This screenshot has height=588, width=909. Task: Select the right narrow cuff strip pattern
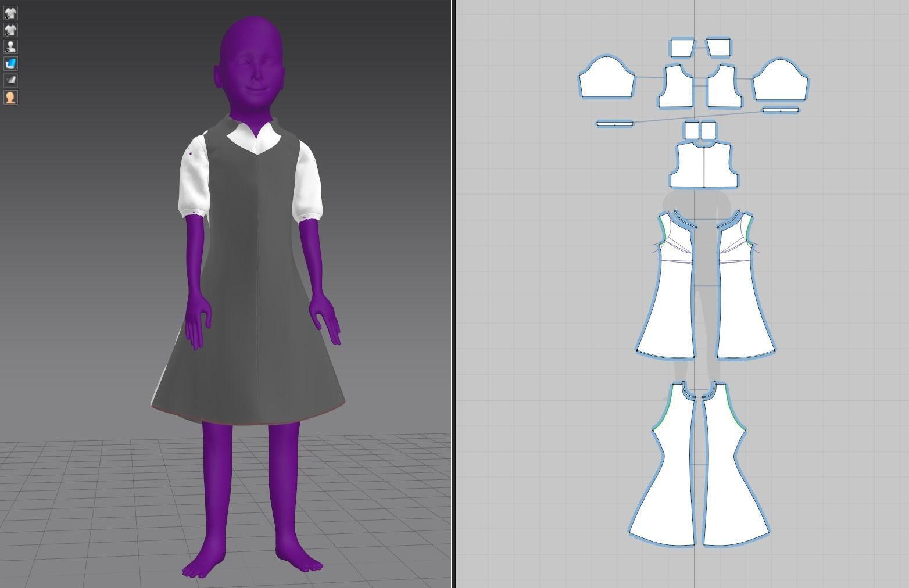pyautogui.click(x=781, y=110)
